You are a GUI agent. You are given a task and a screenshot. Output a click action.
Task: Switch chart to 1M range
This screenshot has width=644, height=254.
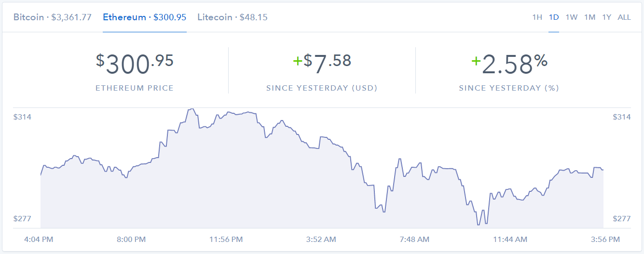pyautogui.click(x=589, y=17)
